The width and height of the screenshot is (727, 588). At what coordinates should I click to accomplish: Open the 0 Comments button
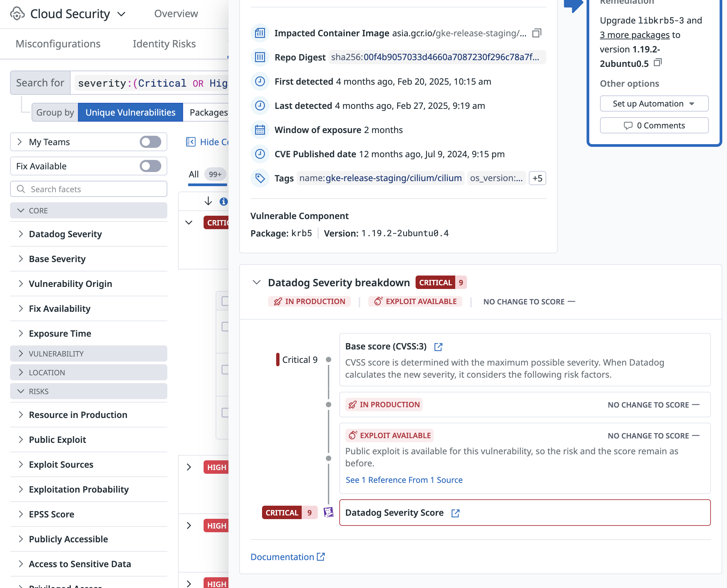(654, 125)
